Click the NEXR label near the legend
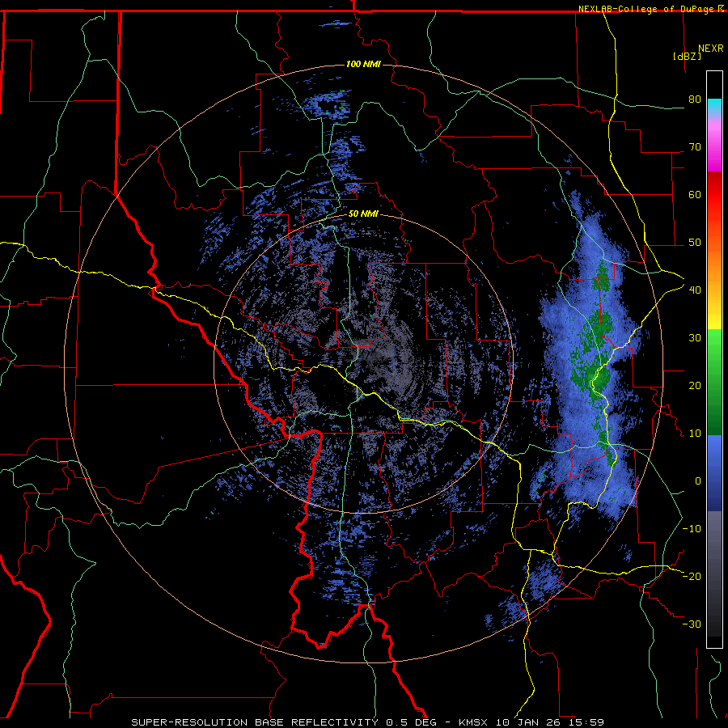 coord(711,49)
